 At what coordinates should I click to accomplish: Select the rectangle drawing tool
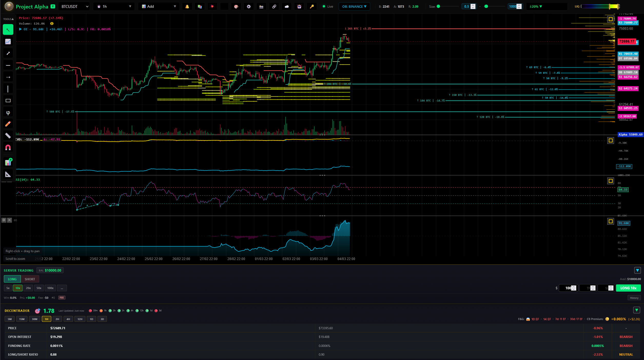(x=8, y=100)
